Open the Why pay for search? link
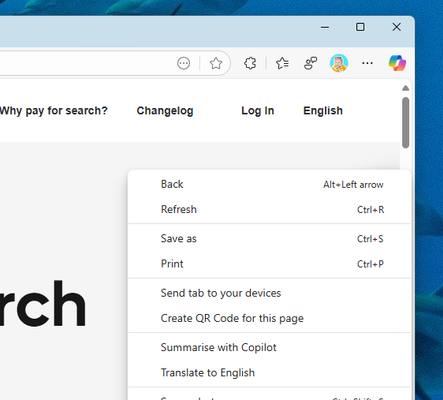The width and height of the screenshot is (443, 400). tap(54, 111)
